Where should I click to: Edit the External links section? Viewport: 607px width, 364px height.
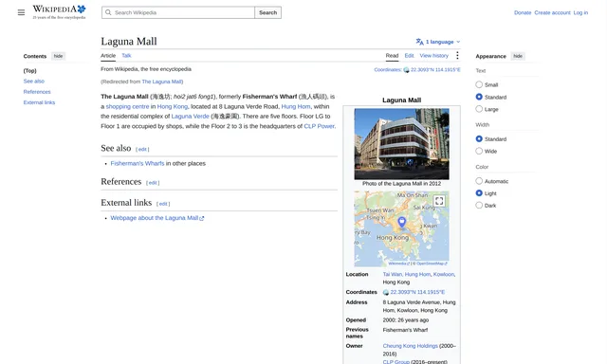coord(163,204)
